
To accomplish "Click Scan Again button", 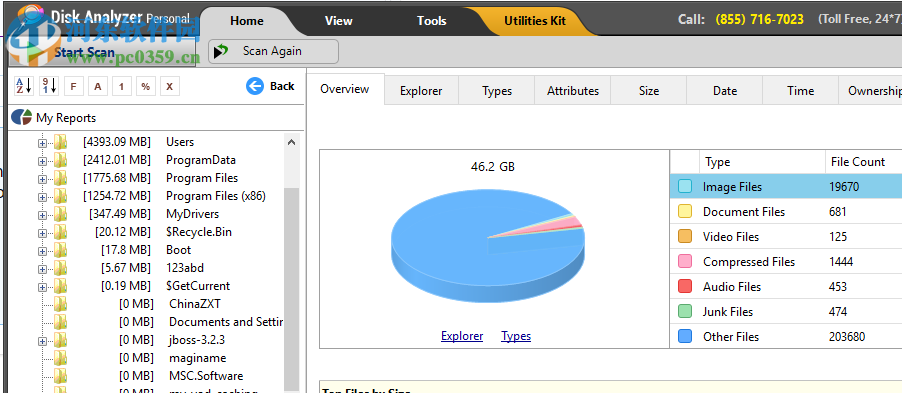I will coord(273,51).
